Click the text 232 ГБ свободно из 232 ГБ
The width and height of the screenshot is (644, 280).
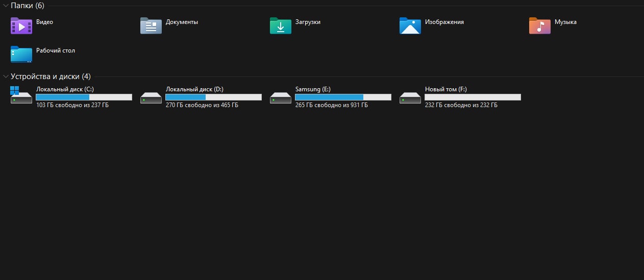[461, 105]
